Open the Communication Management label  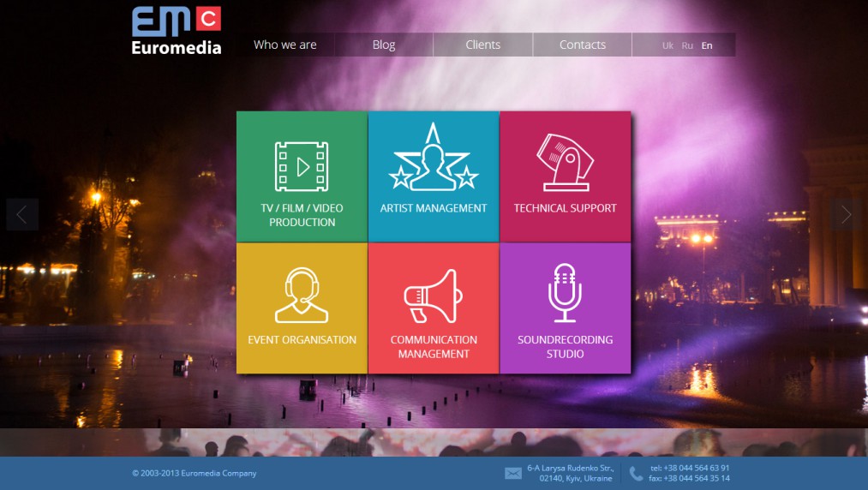pos(434,347)
